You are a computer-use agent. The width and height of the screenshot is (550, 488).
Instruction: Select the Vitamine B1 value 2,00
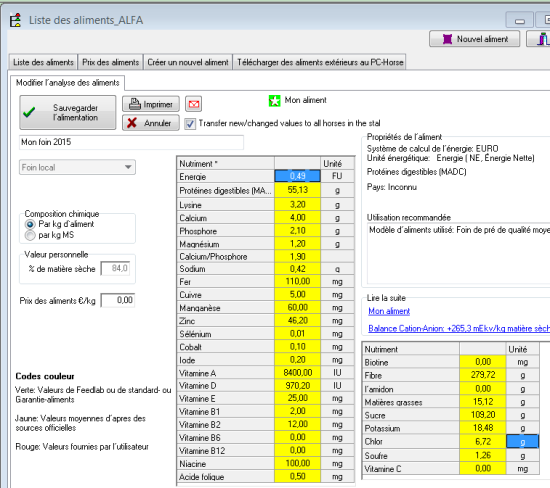click(x=297, y=411)
